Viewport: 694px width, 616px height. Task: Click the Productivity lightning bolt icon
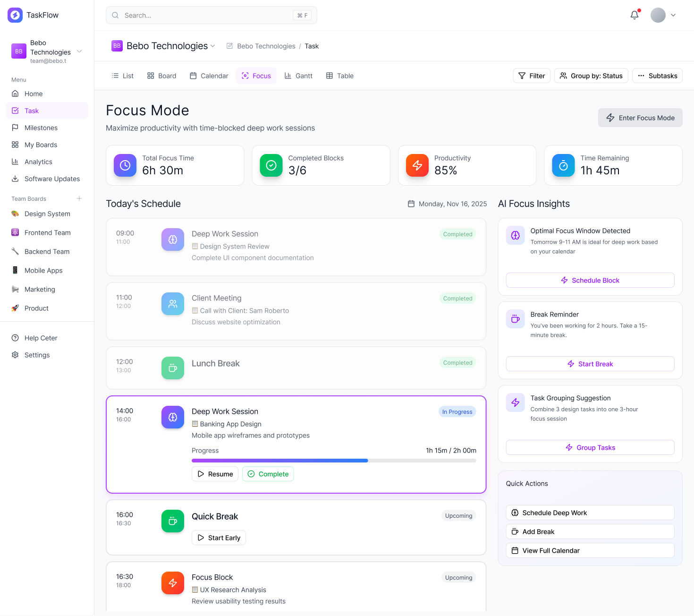pyautogui.click(x=417, y=165)
